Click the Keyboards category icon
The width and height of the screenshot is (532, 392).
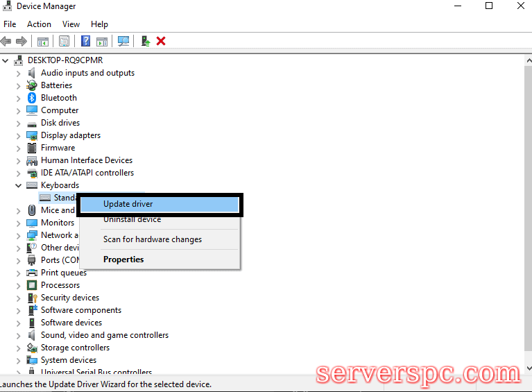tap(32, 185)
